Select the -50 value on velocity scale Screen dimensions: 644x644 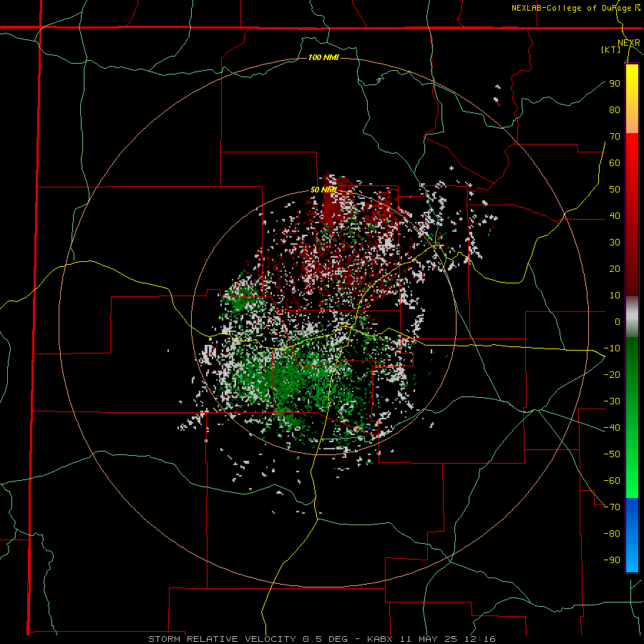[x=612, y=454]
